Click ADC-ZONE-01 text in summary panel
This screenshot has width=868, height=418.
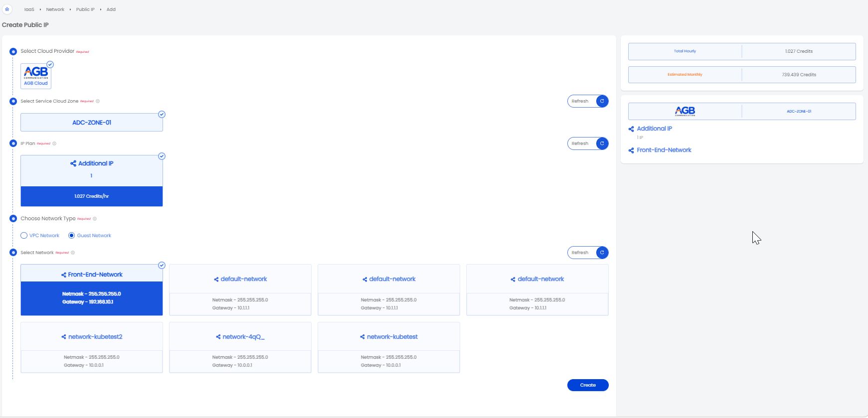799,112
